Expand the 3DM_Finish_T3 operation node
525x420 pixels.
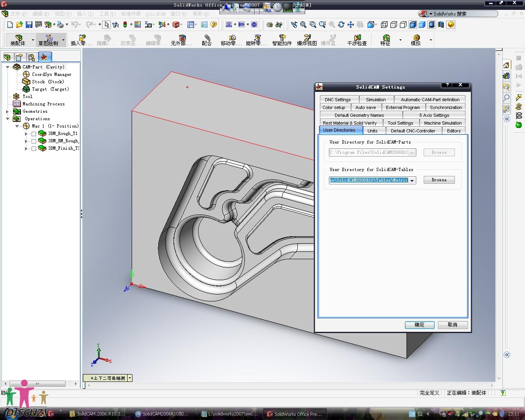click(26, 148)
